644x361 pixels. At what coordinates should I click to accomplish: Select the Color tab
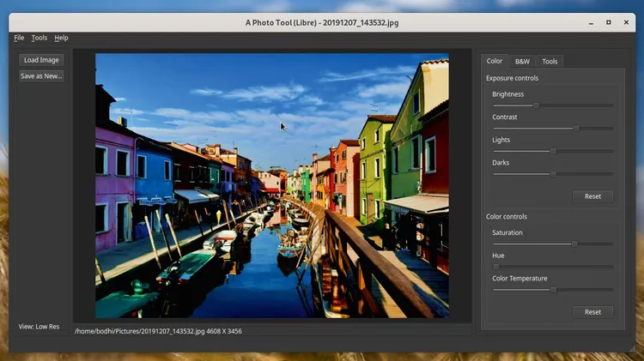495,61
